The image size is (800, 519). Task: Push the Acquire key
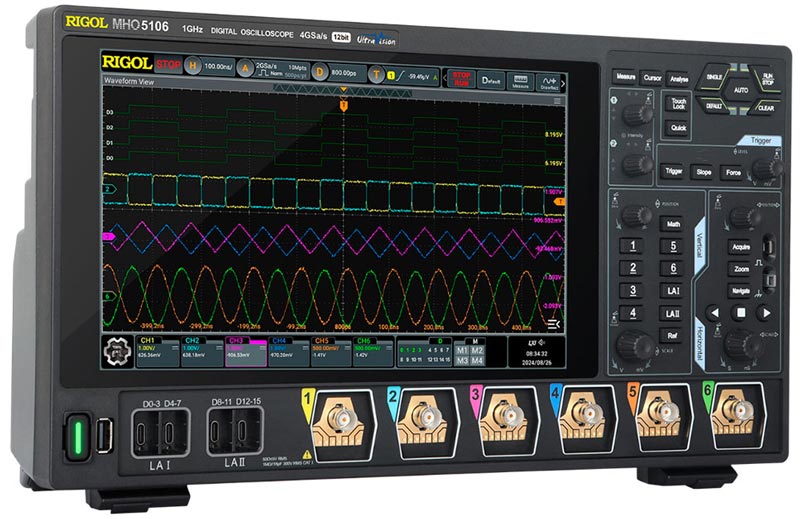[x=741, y=246]
